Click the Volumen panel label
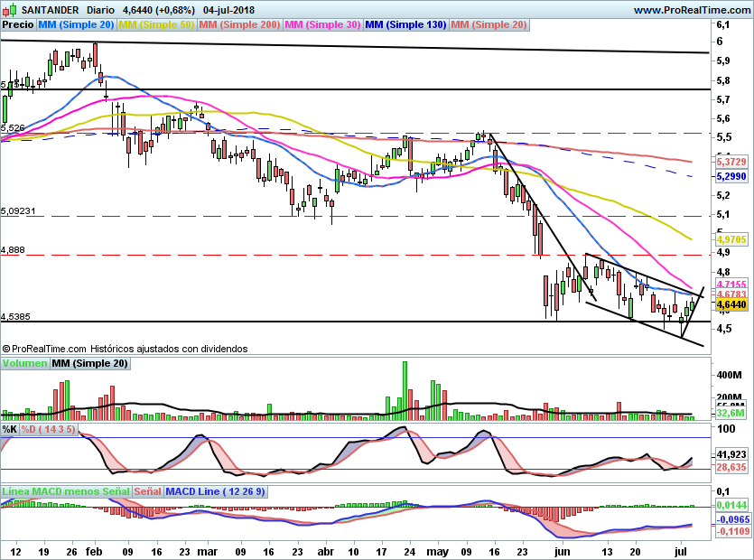This screenshot has height=560, width=754. [x=24, y=363]
